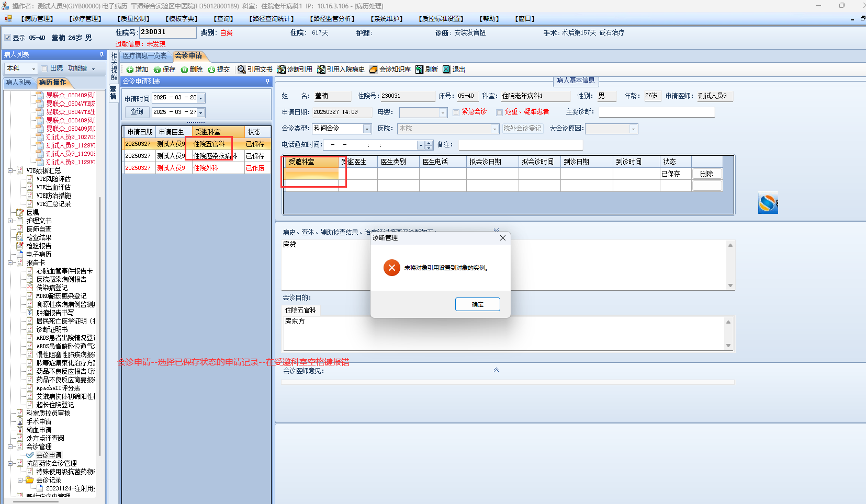Open 引用文书 magnifier icon
The image size is (866, 504).
click(241, 70)
